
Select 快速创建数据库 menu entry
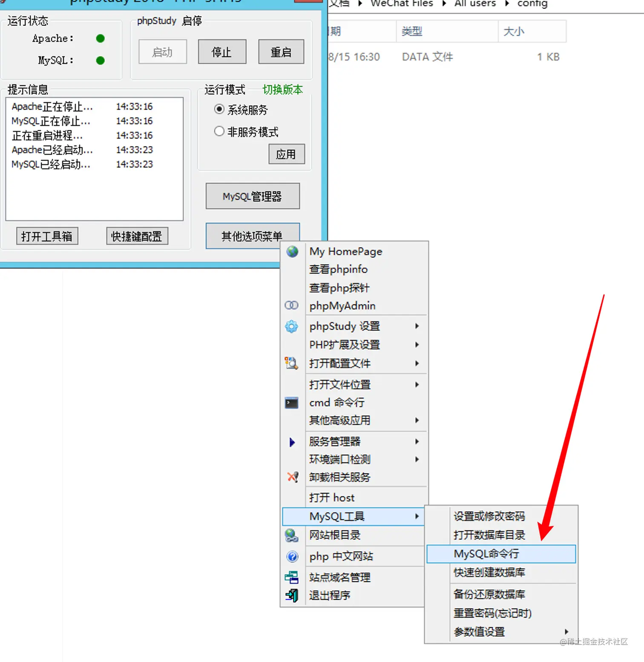click(489, 573)
